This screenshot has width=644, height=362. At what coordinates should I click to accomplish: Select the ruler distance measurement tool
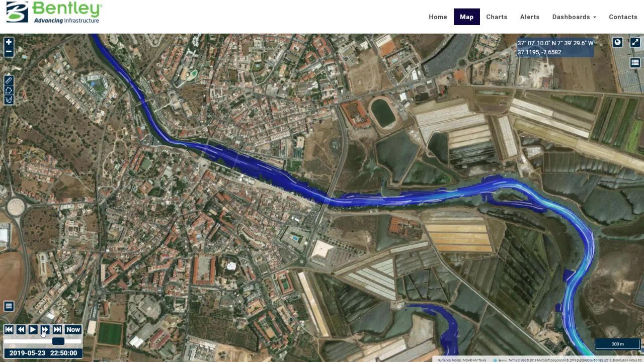(9, 80)
